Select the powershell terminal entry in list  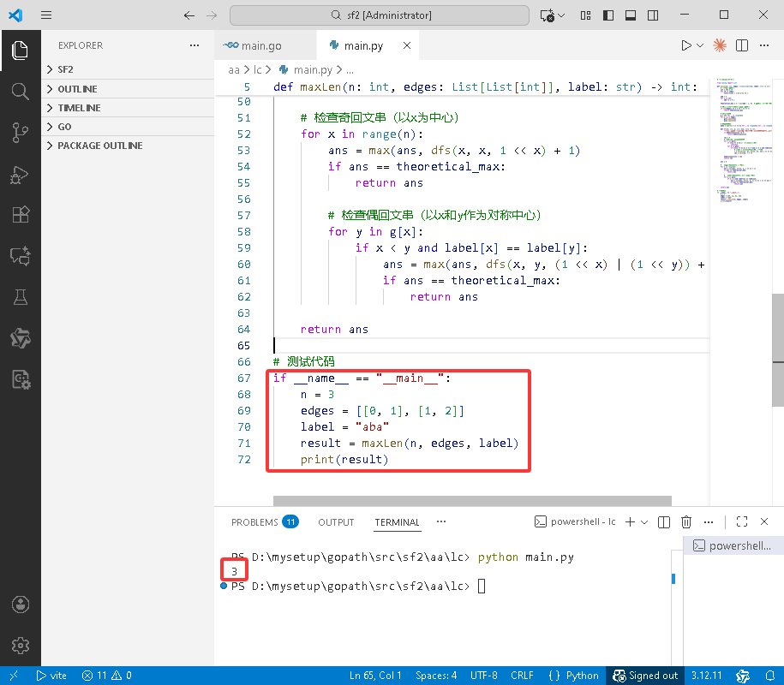point(733,545)
